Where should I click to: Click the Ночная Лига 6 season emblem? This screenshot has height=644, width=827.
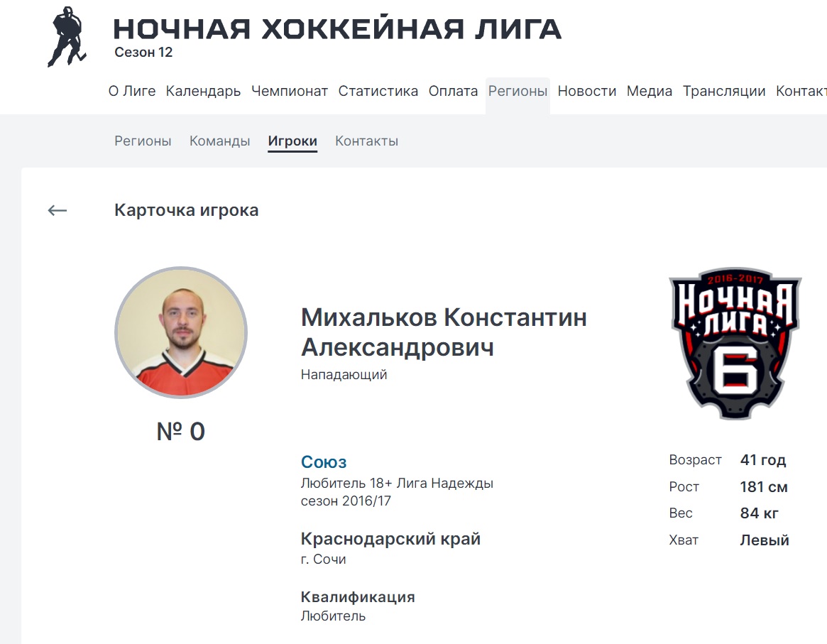pos(735,344)
